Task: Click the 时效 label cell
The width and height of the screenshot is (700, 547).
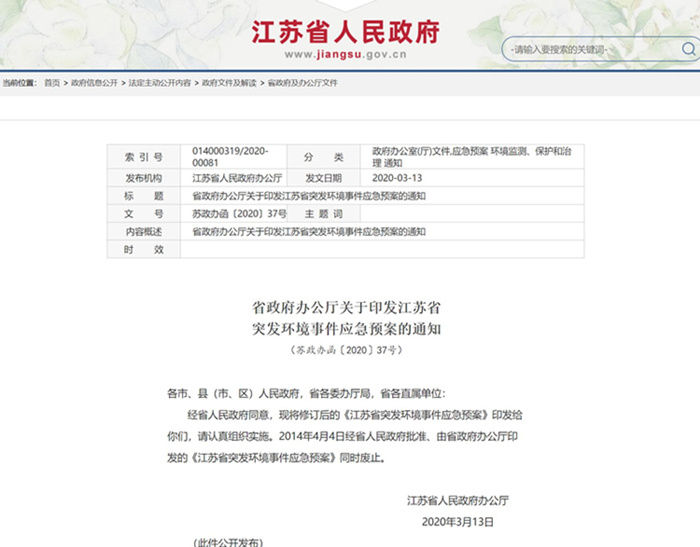Action: 143,250
